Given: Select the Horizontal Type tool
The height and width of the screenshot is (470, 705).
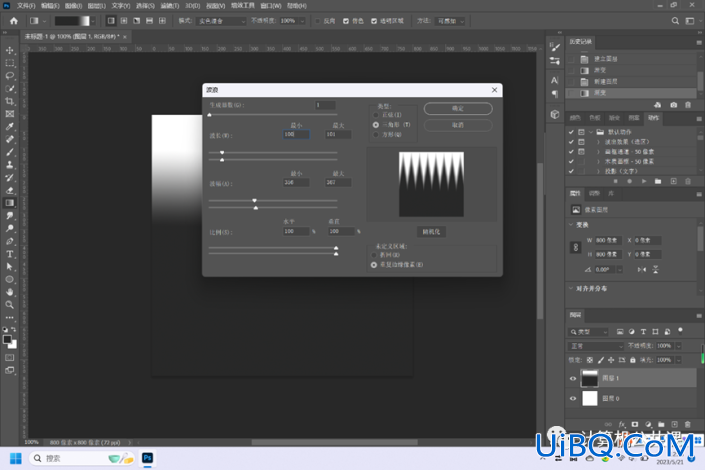Looking at the screenshot, I should [x=9, y=254].
